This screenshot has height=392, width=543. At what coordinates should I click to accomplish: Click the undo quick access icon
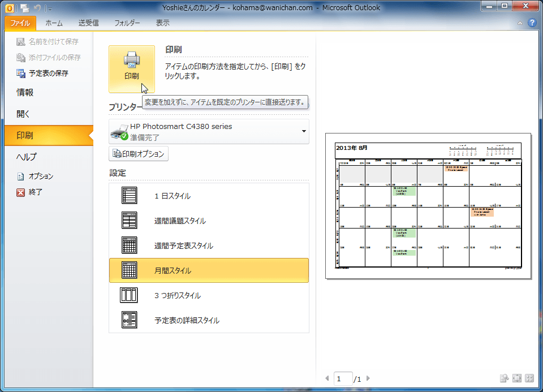click(x=37, y=7)
